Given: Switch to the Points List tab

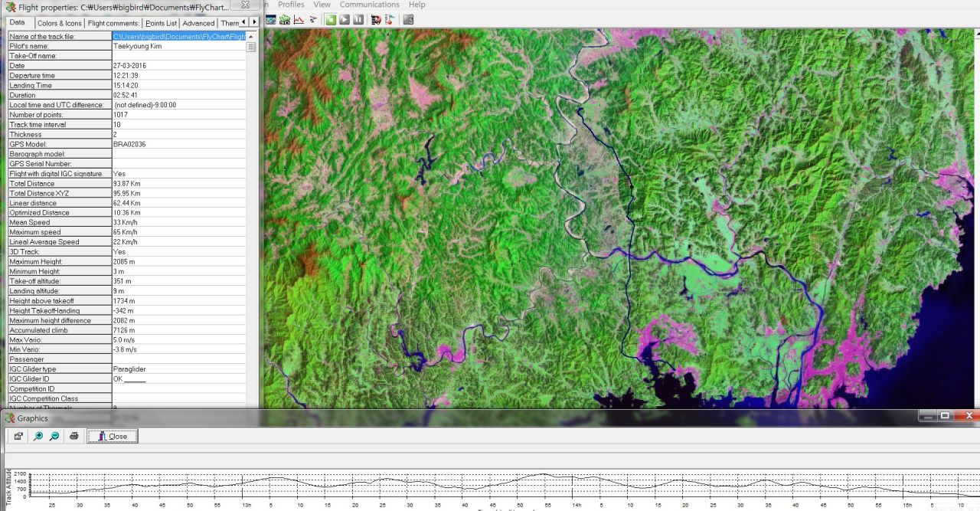Looking at the screenshot, I should click(161, 23).
